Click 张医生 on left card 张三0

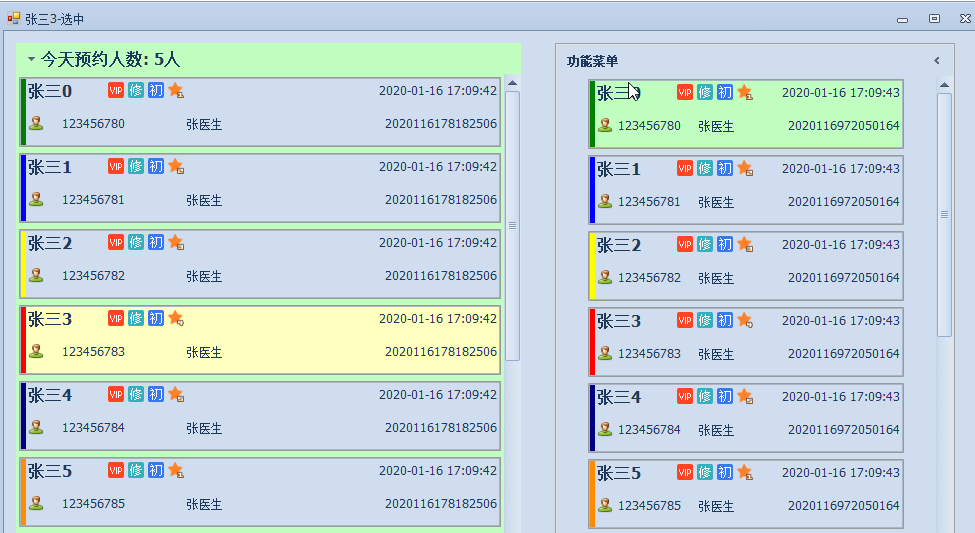pyautogui.click(x=204, y=124)
